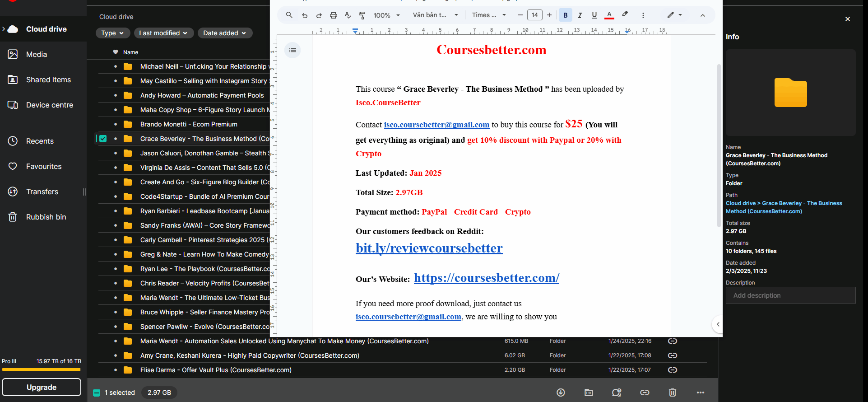Toggle italic formatting
Image resolution: width=868 pixels, height=402 pixels.
[580, 15]
